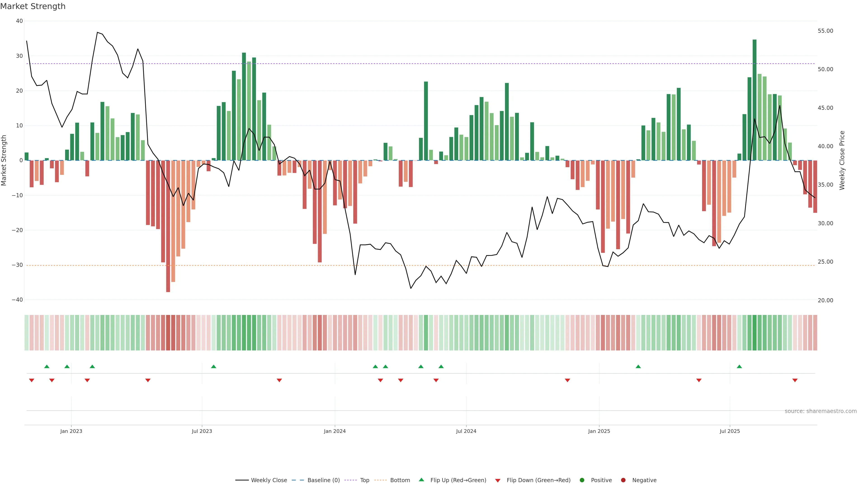Click the flip-down marker before Jan 2025
This screenshot has height=488, width=868.
[567, 380]
